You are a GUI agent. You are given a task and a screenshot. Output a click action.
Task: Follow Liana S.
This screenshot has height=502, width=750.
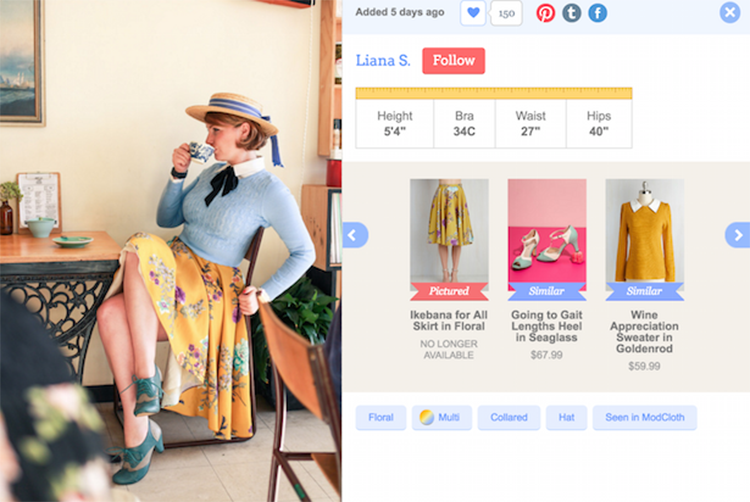point(453,61)
